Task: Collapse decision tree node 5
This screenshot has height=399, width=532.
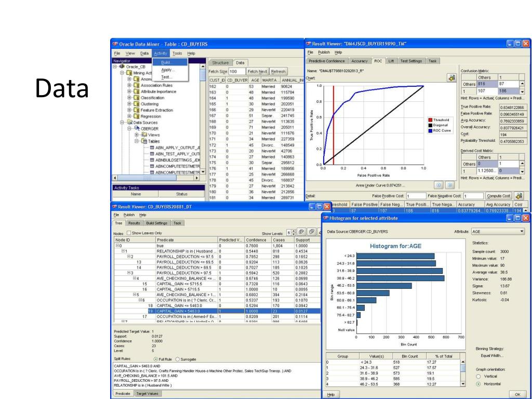Action: point(135,295)
